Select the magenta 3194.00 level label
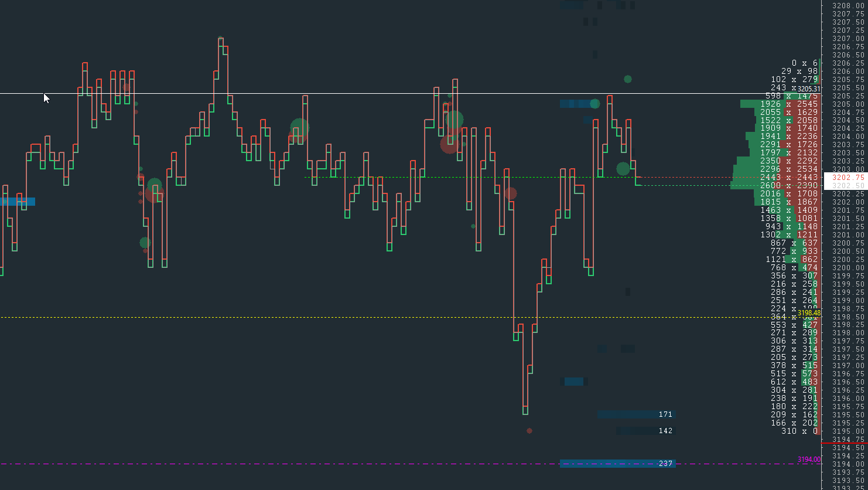Screen dimensions: 868x490 click(x=809, y=460)
